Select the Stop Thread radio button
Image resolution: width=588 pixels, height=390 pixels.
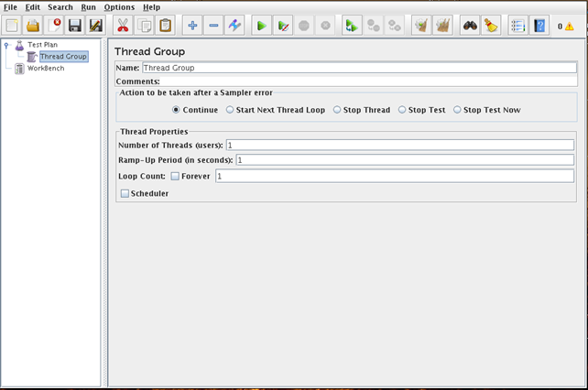pos(337,110)
